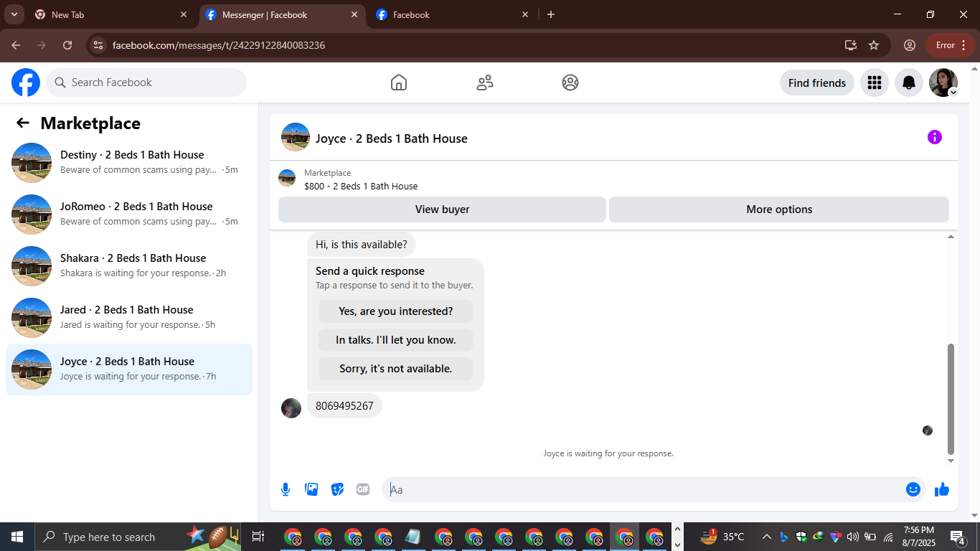This screenshot has height=551, width=980.
Task: Open conversation information purple icon
Action: (x=934, y=137)
